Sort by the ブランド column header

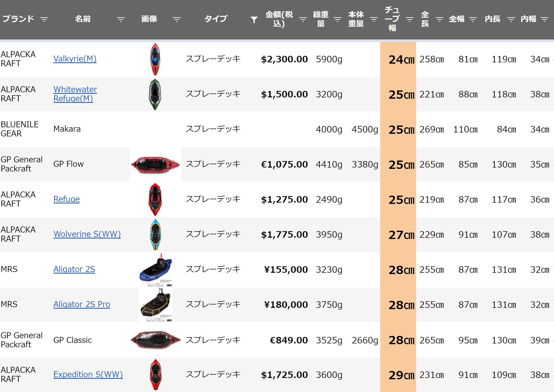click(18, 19)
